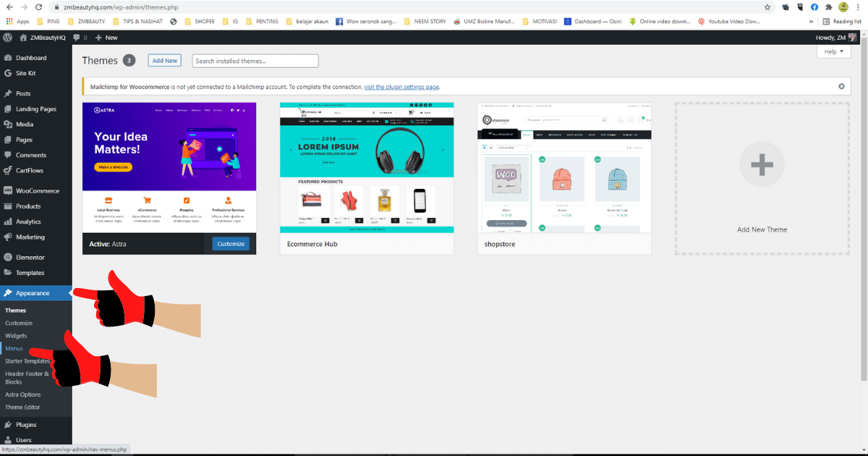Viewport: 868px width, 456px height.
Task: Dismiss the Mailchimp notice
Action: (x=841, y=86)
